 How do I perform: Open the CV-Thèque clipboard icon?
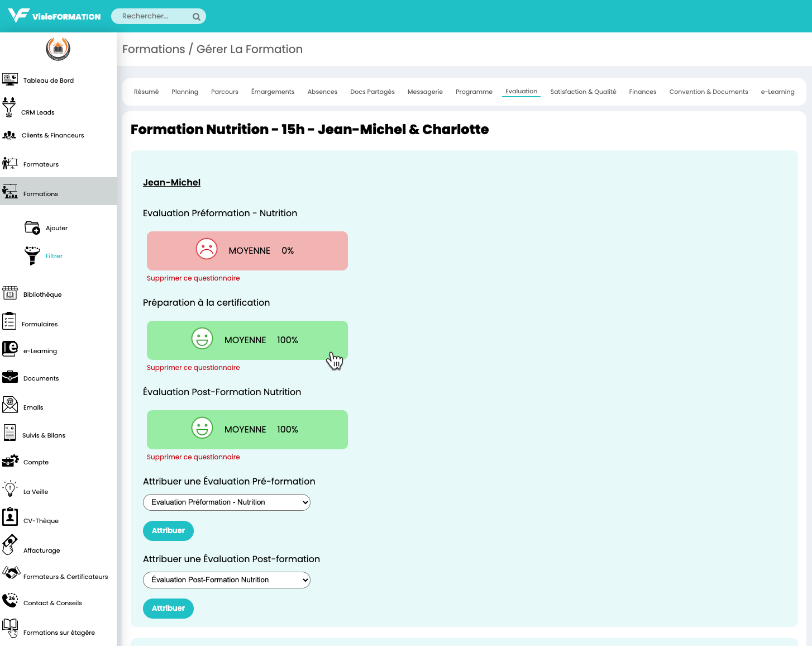pos(10,517)
